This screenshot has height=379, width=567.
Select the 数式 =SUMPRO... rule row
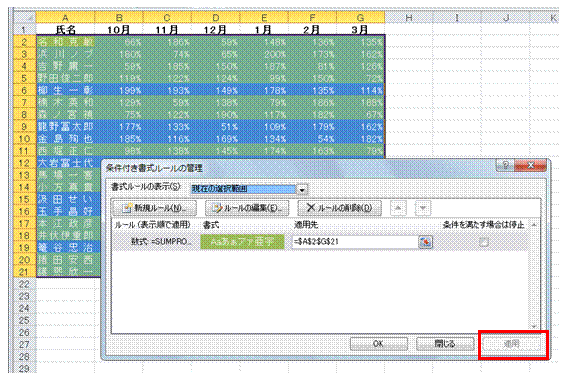pyautogui.click(x=320, y=242)
